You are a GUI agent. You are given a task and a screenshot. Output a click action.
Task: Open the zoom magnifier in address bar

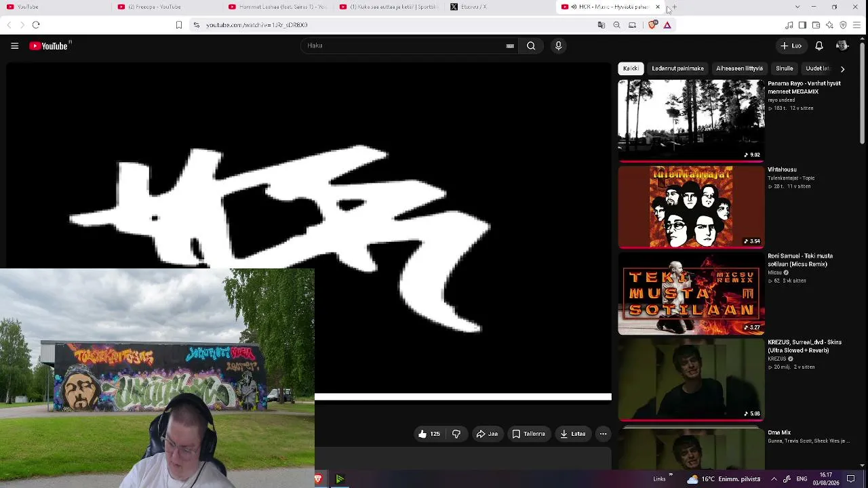coord(616,25)
